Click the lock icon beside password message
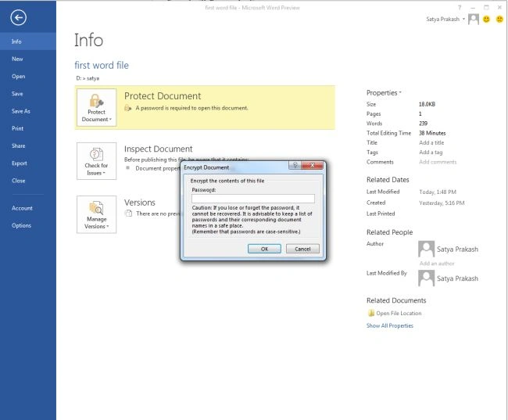 point(128,108)
